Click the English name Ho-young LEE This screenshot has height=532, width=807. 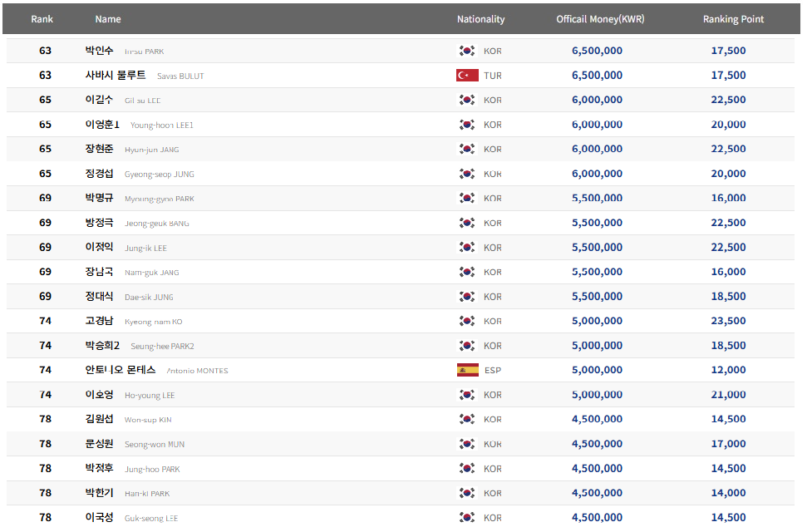click(x=150, y=396)
